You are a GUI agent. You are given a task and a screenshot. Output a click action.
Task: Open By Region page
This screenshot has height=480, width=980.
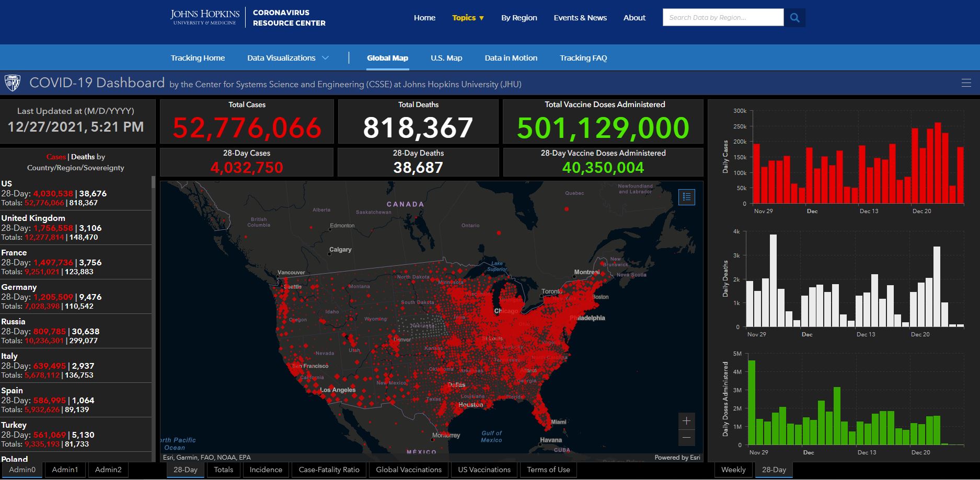[x=519, y=18]
